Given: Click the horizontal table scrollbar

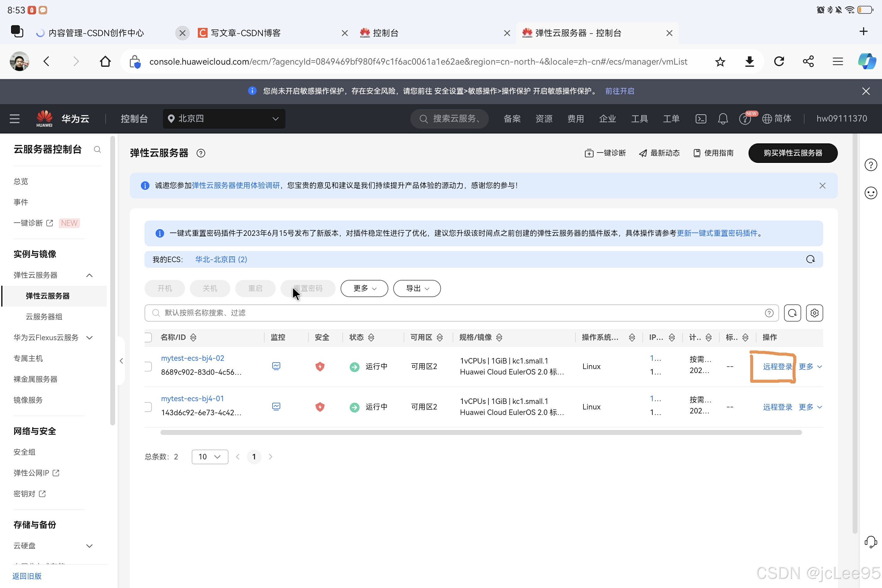Looking at the screenshot, I should 481,432.
